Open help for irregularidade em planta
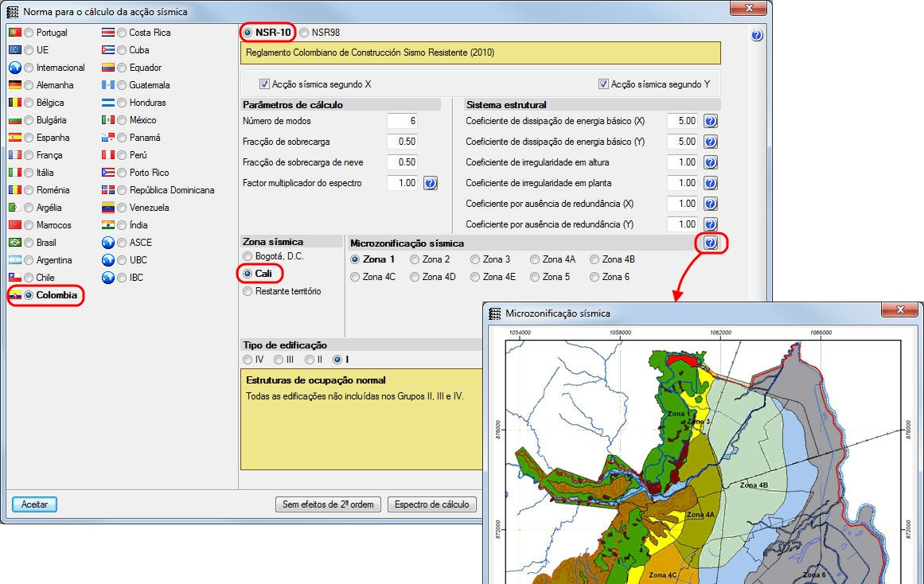Screen dimensions: 924x584 tap(711, 183)
